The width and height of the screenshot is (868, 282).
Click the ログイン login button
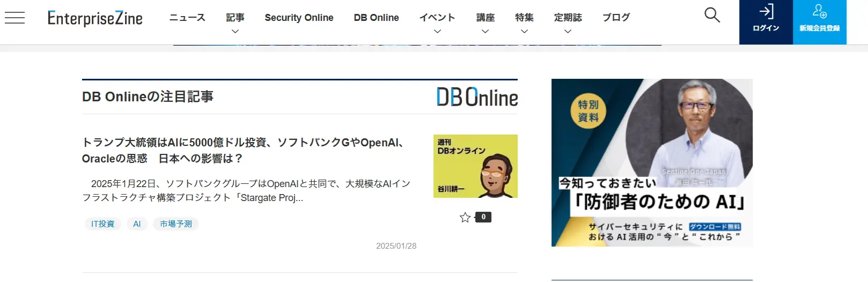(766, 22)
